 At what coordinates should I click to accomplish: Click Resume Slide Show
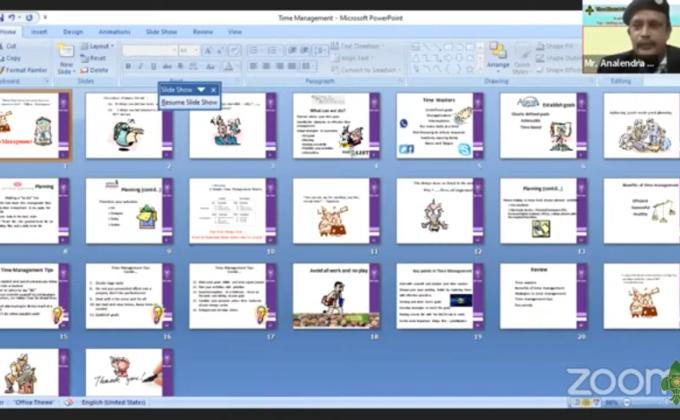(188, 102)
